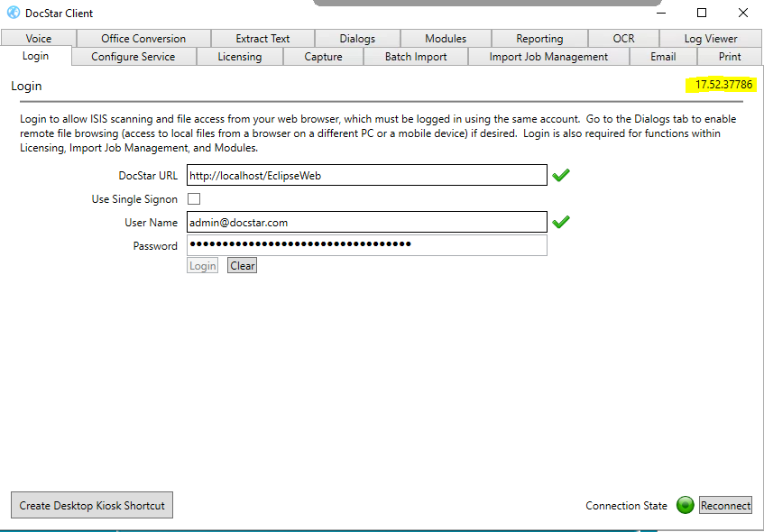Click the green Connection State indicator

click(685, 505)
